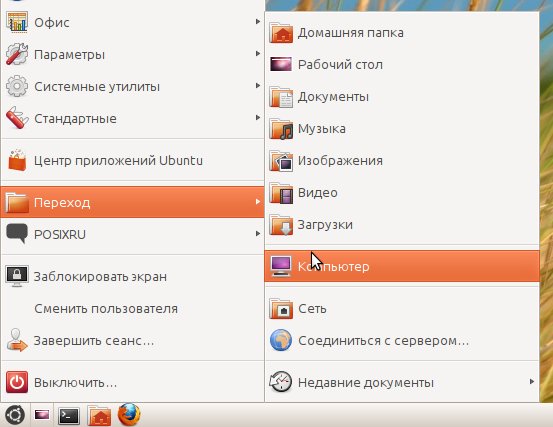Expand the POSIXRU submenu arrow
Image resolution: width=553 pixels, height=427 pixels.
[x=258, y=233]
